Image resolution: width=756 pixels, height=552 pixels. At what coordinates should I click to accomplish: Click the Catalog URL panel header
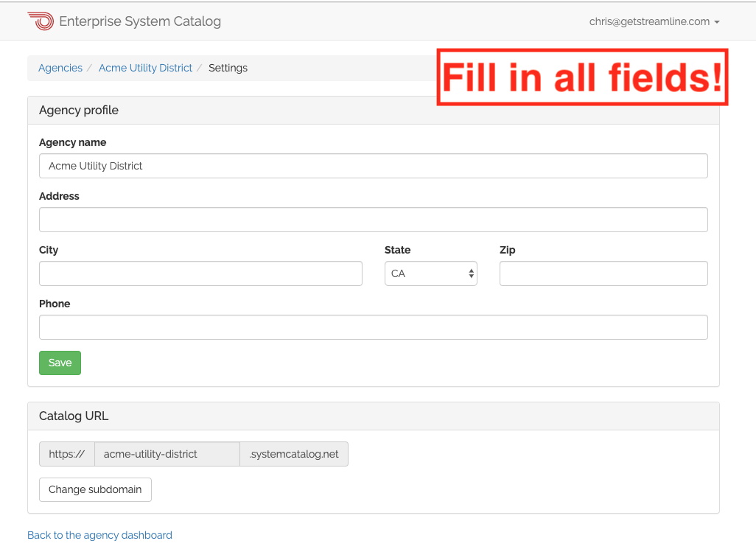coord(74,416)
